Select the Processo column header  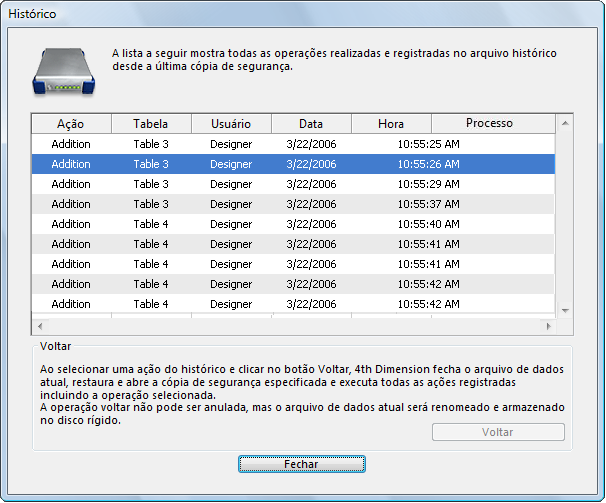(489, 124)
